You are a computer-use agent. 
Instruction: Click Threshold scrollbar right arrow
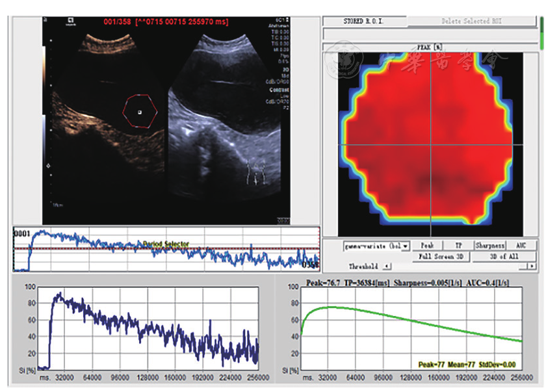tap(532, 267)
